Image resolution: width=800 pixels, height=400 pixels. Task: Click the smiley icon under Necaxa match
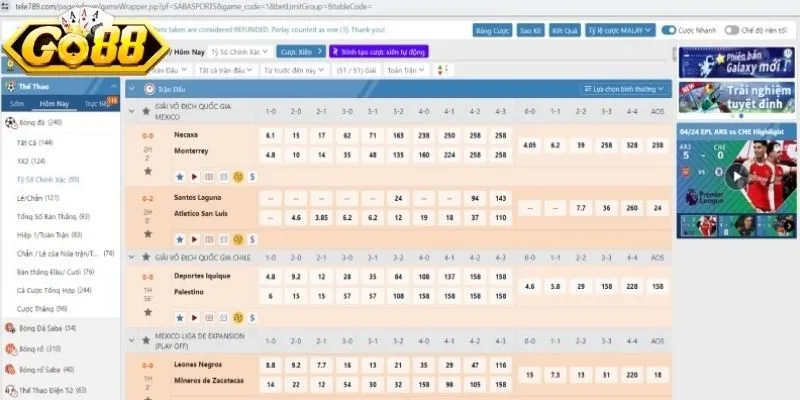coord(238,177)
